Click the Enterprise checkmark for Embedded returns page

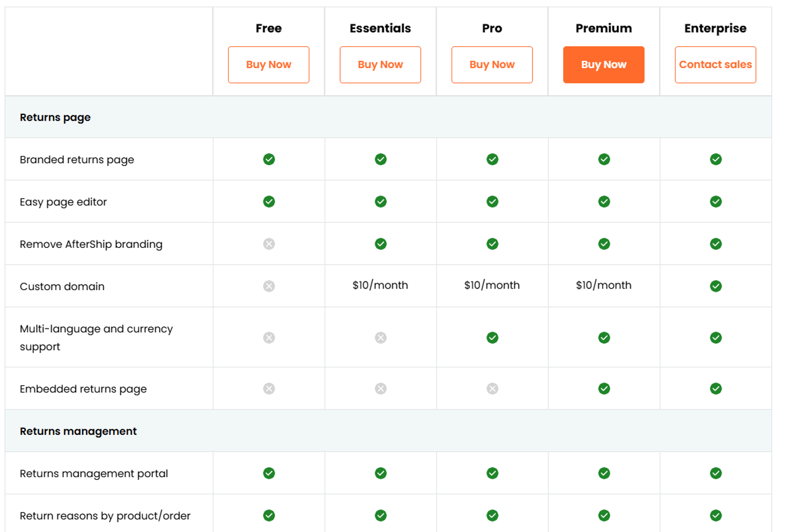[716, 389]
